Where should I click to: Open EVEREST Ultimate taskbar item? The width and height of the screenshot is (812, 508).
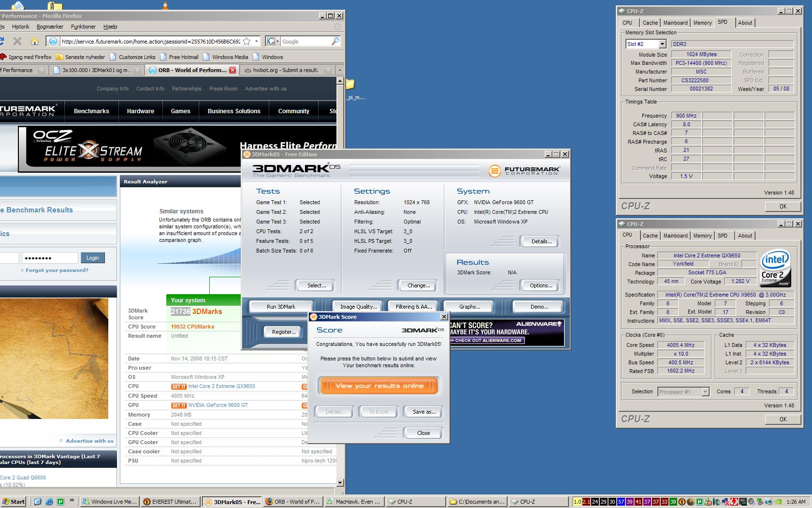coord(171,502)
